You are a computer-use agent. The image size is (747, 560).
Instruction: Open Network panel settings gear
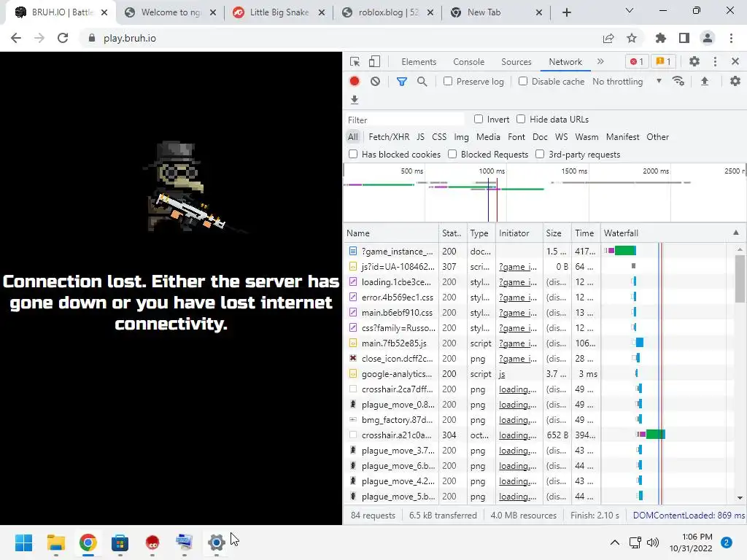pyautogui.click(x=735, y=82)
